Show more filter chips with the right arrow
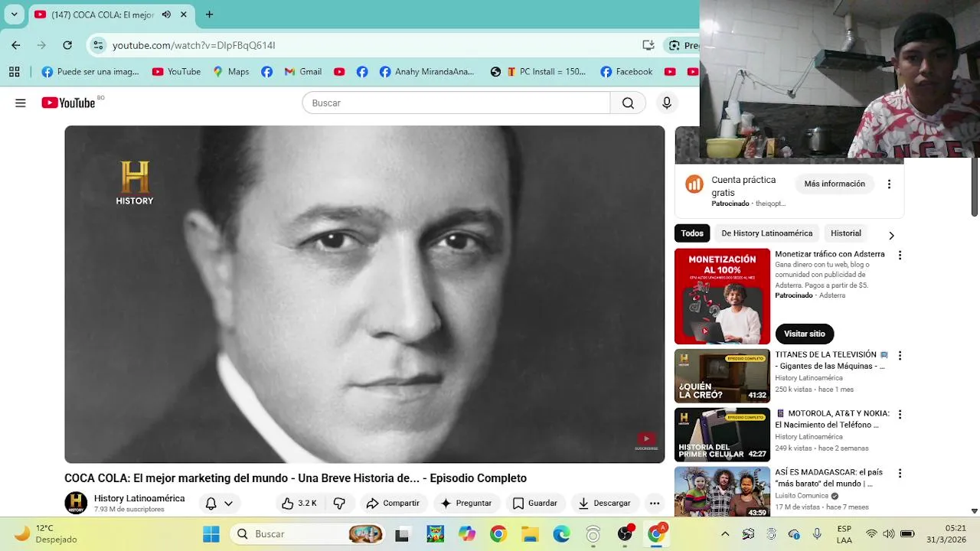This screenshot has width=980, height=551. coord(890,235)
